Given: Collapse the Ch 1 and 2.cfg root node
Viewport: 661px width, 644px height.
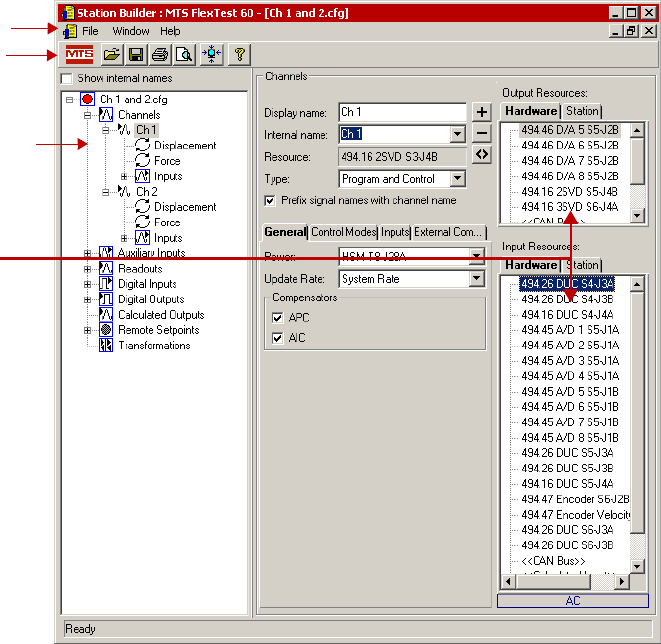Looking at the screenshot, I should tap(70, 100).
